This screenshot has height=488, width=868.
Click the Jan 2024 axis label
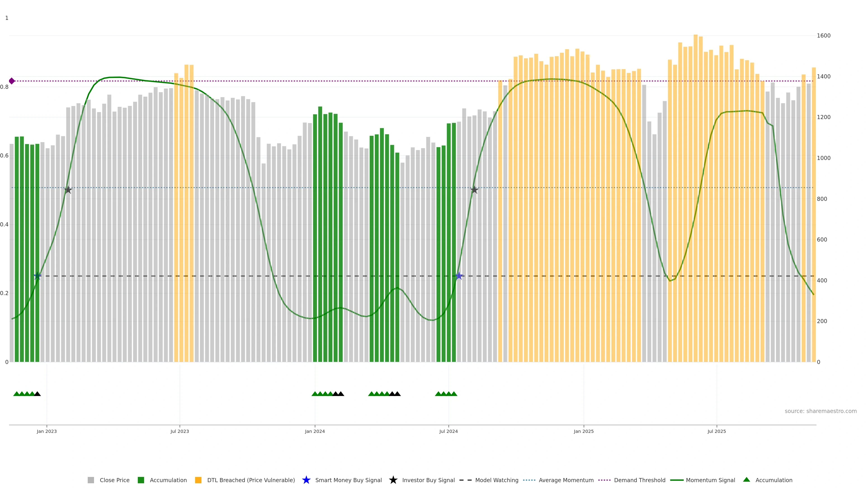coord(315,431)
